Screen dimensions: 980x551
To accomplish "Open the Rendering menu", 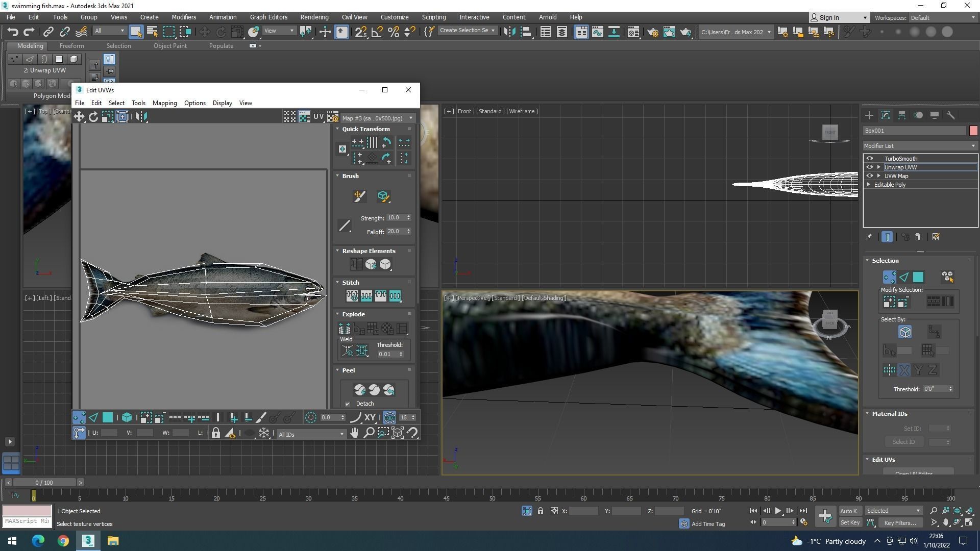I will click(314, 17).
